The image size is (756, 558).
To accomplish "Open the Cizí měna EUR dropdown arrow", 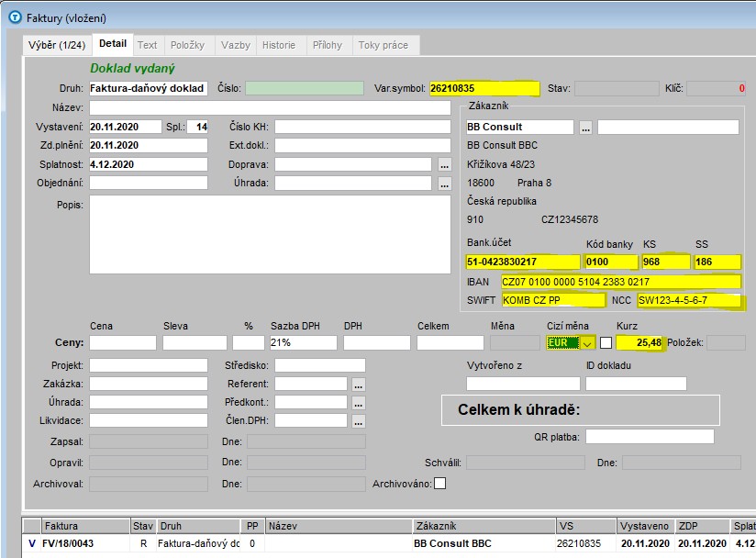I will [587, 343].
